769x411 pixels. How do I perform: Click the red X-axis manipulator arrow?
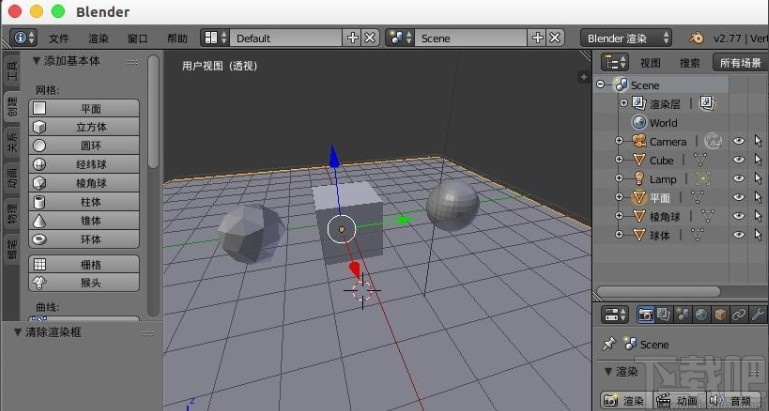pos(355,269)
